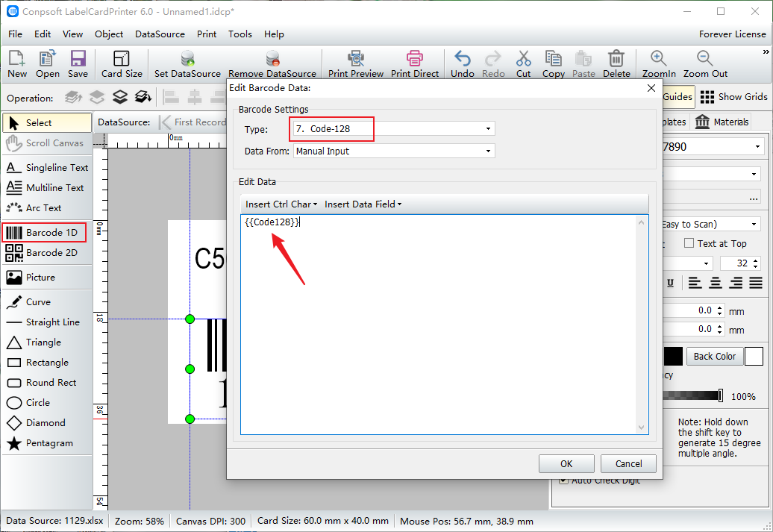Toggle Auto Check Digit checkbox

[563, 481]
